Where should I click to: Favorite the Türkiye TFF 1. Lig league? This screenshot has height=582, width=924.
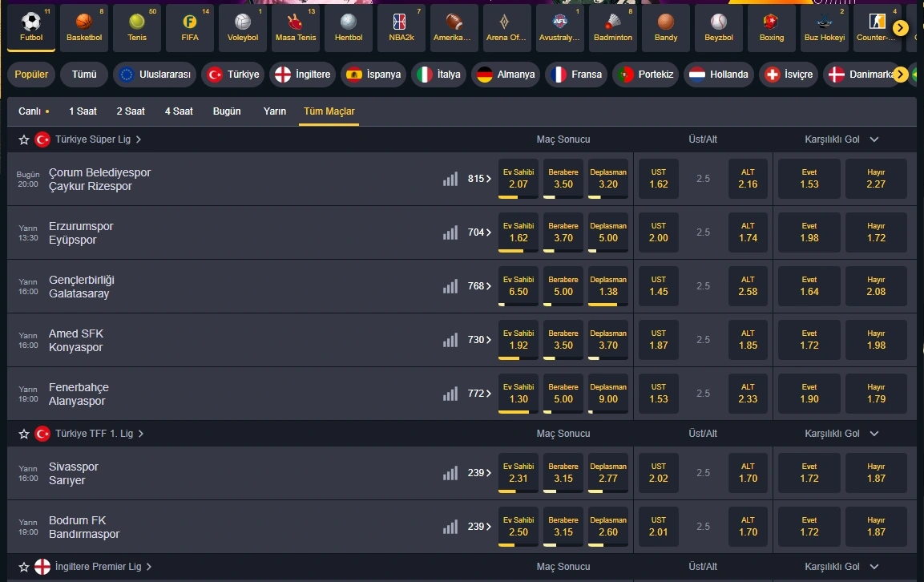[23, 434]
